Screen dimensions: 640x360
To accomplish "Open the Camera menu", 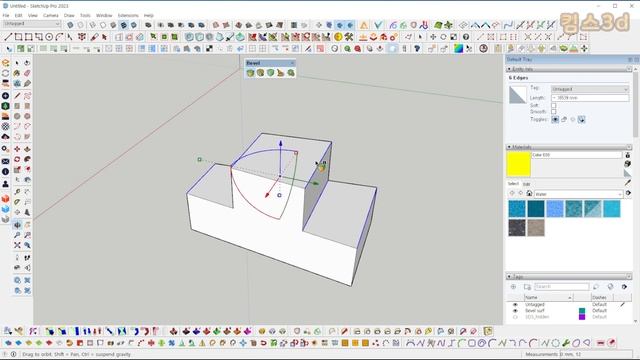I will tap(51, 16).
